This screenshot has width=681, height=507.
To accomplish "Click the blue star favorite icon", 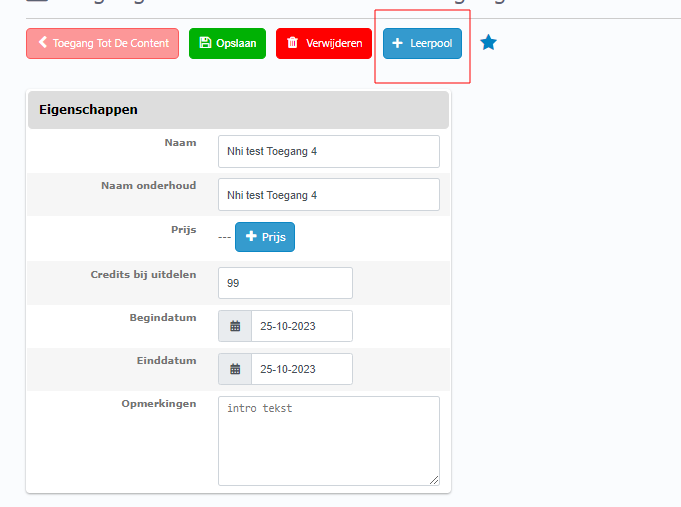I will tap(488, 43).
